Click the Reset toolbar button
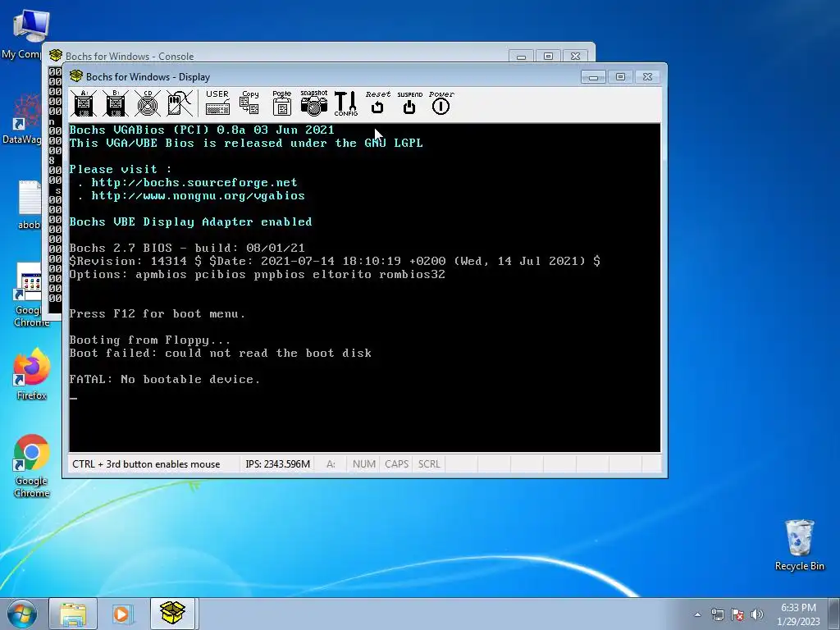Image resolution: width=840 pixels, height=630 pixels. [377, 103]
